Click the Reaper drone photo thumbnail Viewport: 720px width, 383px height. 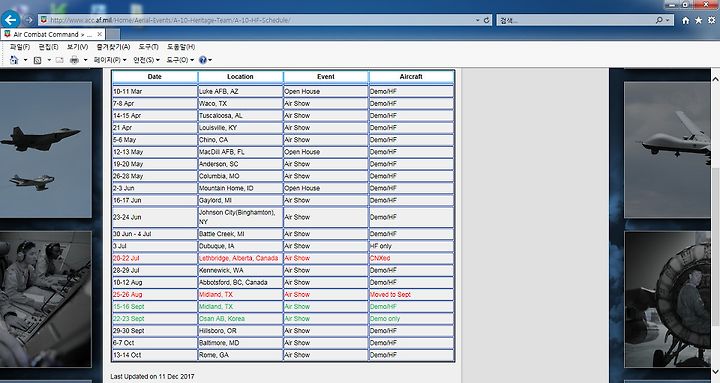667,150
